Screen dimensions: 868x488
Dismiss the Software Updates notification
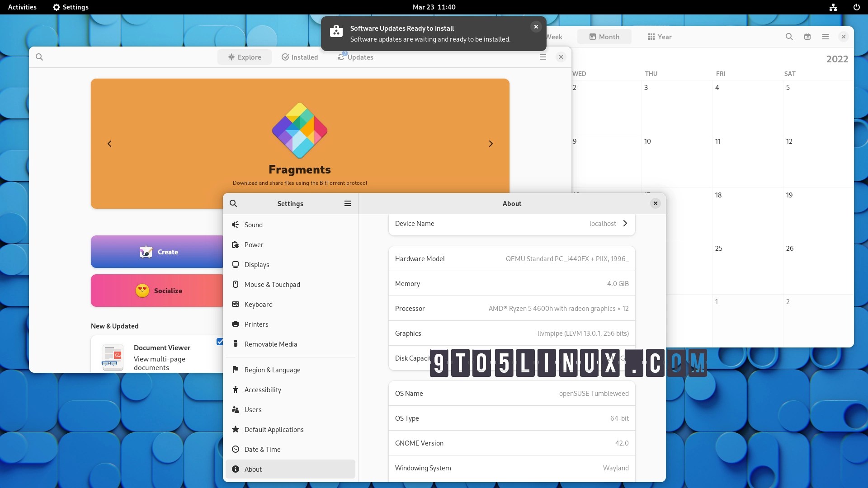point(536,27)
